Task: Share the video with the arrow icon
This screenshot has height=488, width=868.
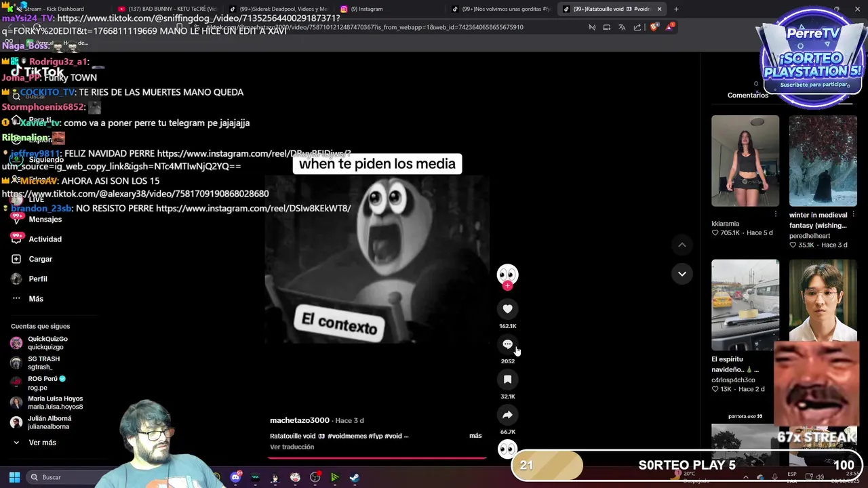Action: (x=507, y=415)
